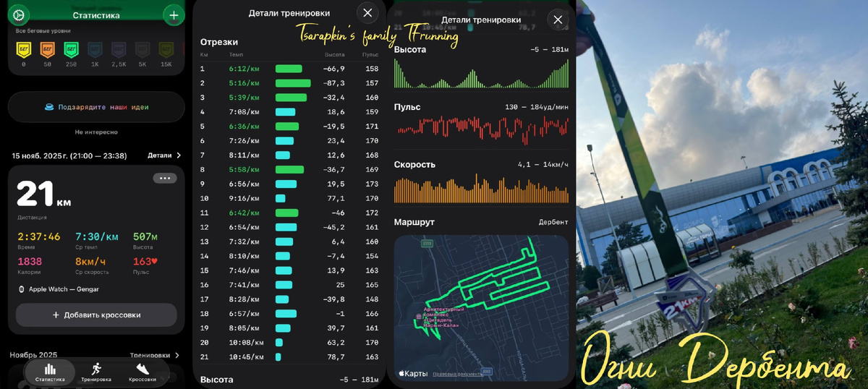Tap pace bar for kilometer 1 split
Viewport: 868px width, 389px height.
[289, 69]
